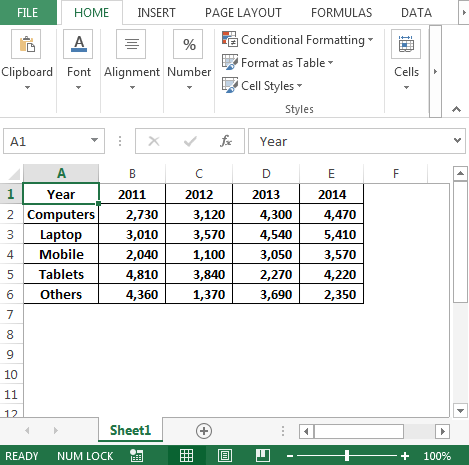
Task: Switch to Page Layout view
Action: (225, 456)
